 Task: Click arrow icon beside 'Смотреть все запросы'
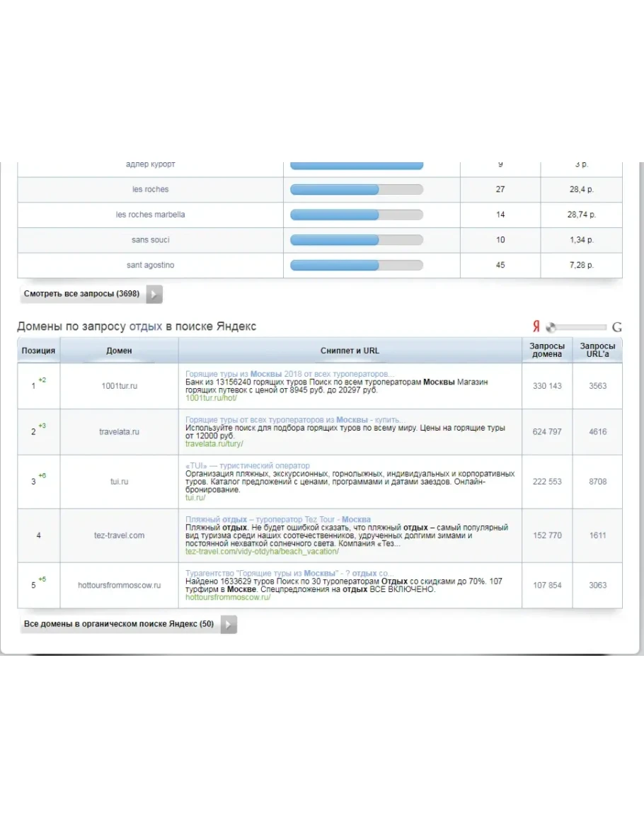(x=154, y=294)
